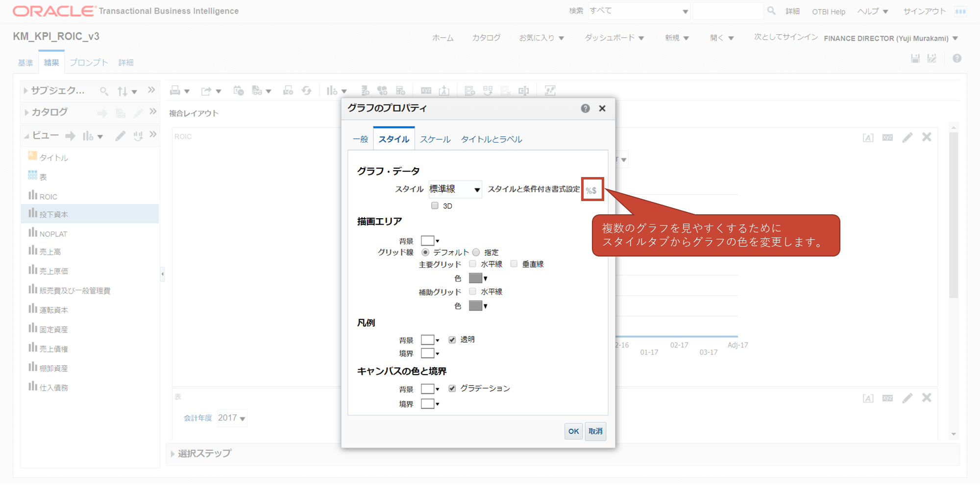
Task: Click the dialog help question mark icon
Action: (585, 108)
